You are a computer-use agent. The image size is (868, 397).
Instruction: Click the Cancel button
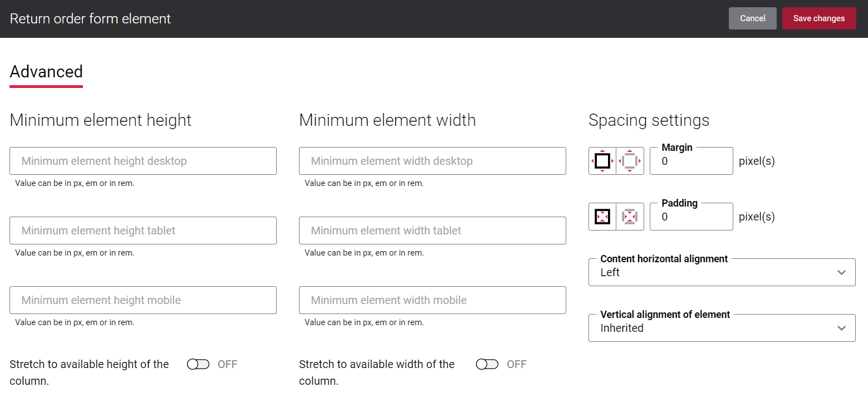pos(752,18)
